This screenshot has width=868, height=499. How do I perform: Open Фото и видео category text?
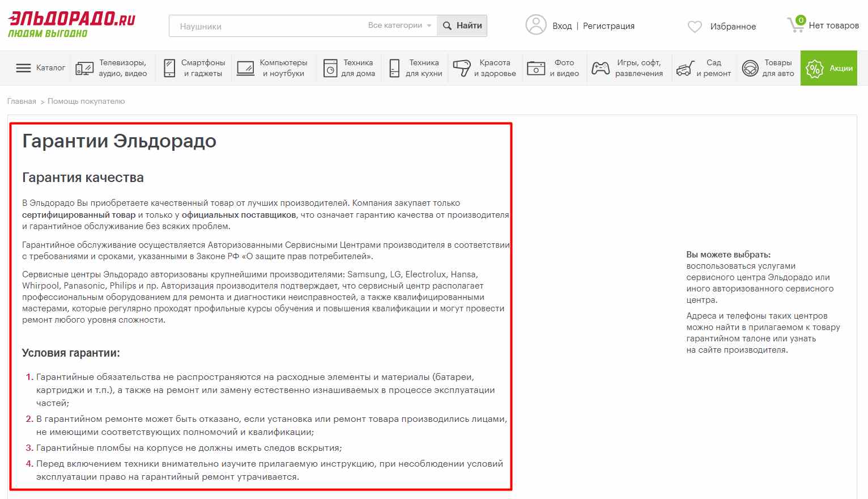pos(564,68)
